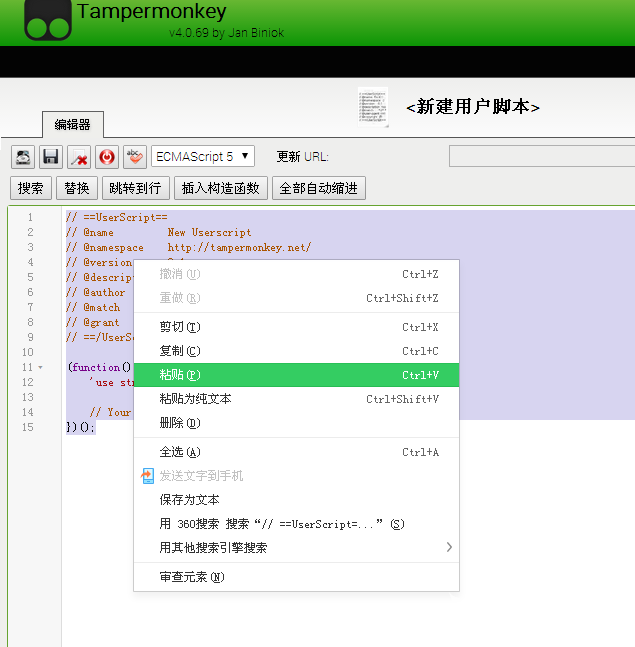The height and width of the screenshot is (647, 635).
Task: Open the ECMAScript 5 dropdown
Action: (x=203, y=156)
